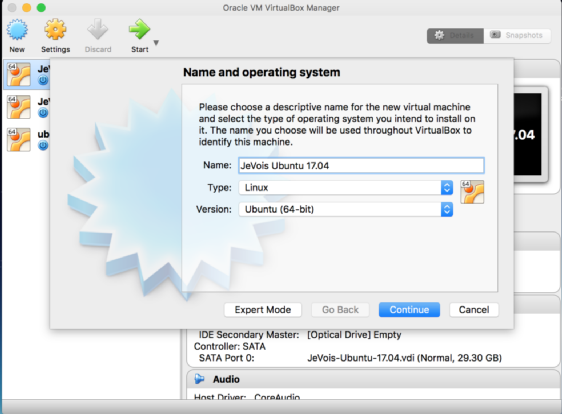Open Settings gear icon in toolbar
562x414 pixels.
(55, 30)
